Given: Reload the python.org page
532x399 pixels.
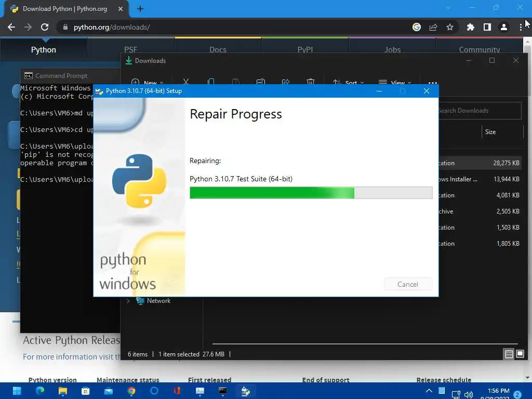Looking at the screenshot, I should [x=45, y=27].
